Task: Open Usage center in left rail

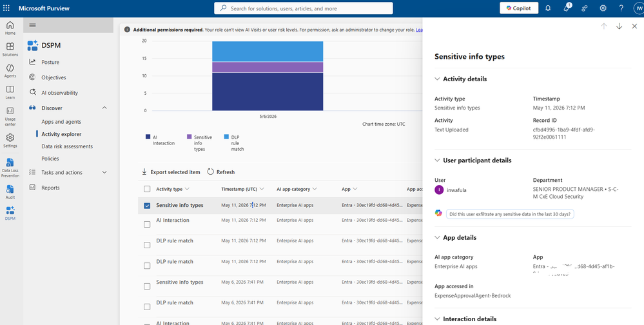Action: pos(10,116)
